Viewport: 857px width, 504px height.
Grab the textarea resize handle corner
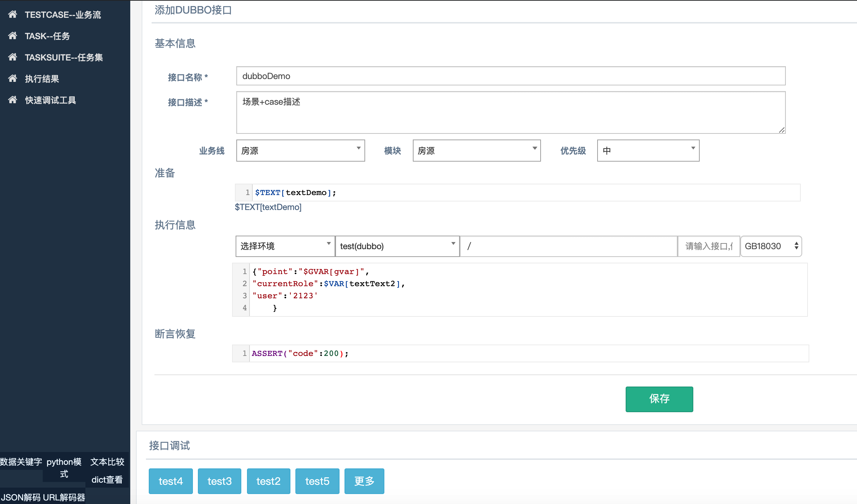click(x=782, y=130)
